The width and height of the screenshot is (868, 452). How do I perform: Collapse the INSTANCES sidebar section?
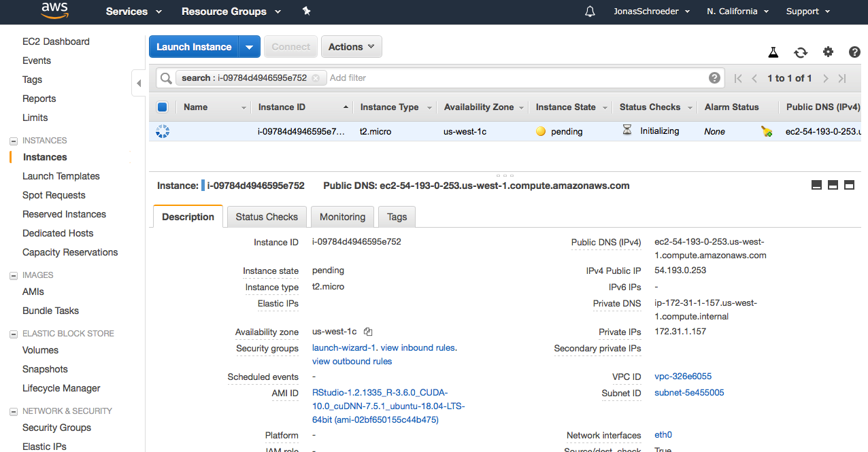pos(13,141)
